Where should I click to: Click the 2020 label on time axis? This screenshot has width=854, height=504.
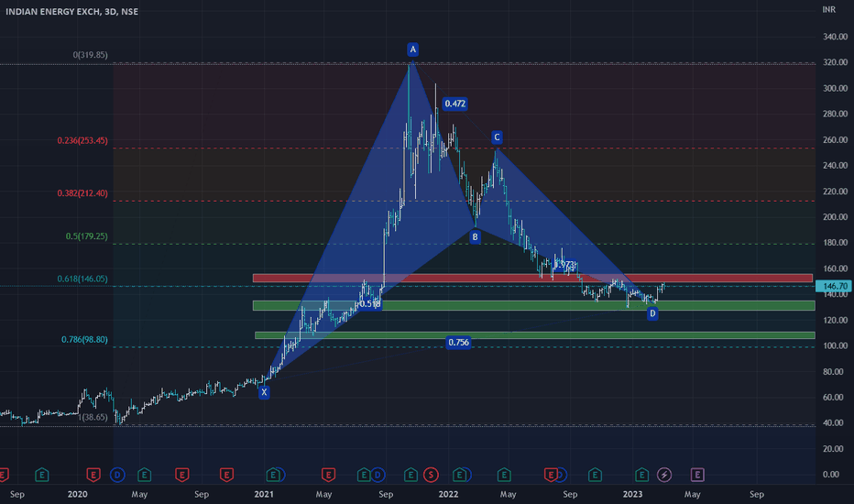click(x=77, y=494)
